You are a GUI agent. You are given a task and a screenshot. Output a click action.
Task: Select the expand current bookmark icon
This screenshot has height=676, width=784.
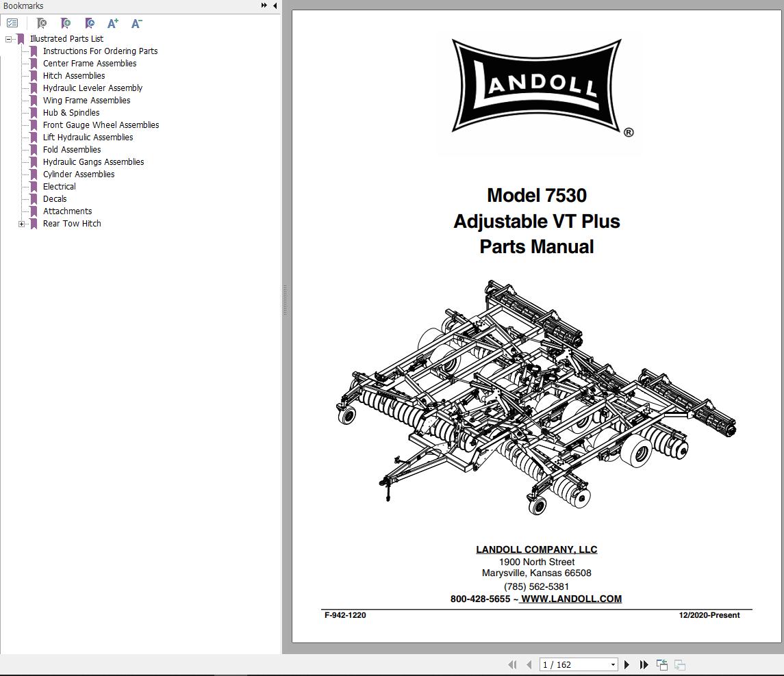pyautogui.click(x=90, y=23)
